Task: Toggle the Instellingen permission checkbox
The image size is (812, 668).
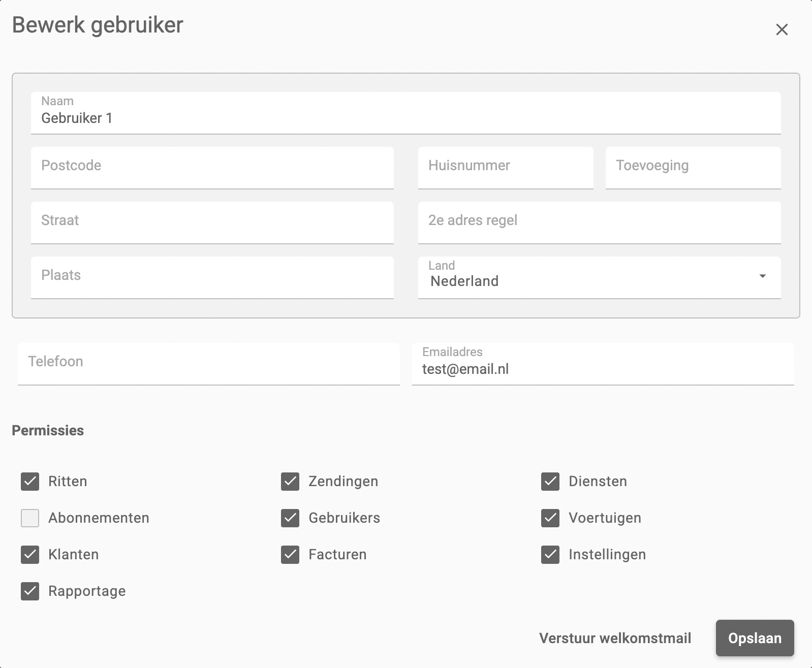Action: click(550, 554)
